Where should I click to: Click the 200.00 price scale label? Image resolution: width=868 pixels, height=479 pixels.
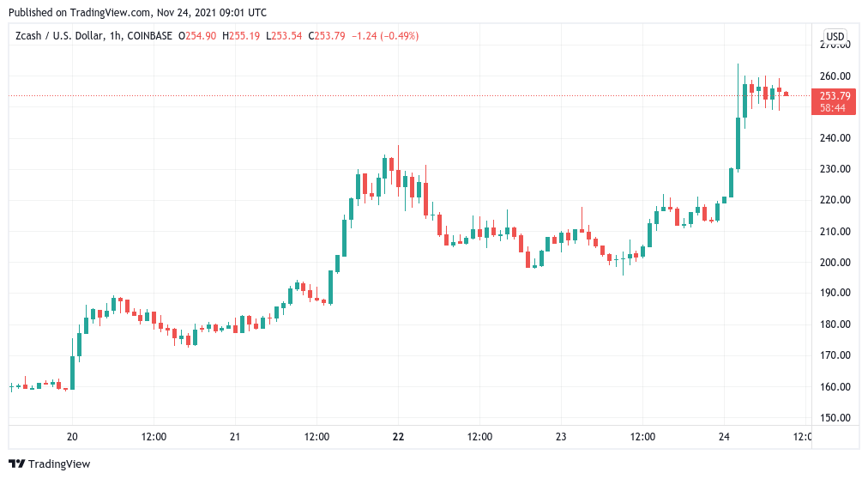(833, 263)
